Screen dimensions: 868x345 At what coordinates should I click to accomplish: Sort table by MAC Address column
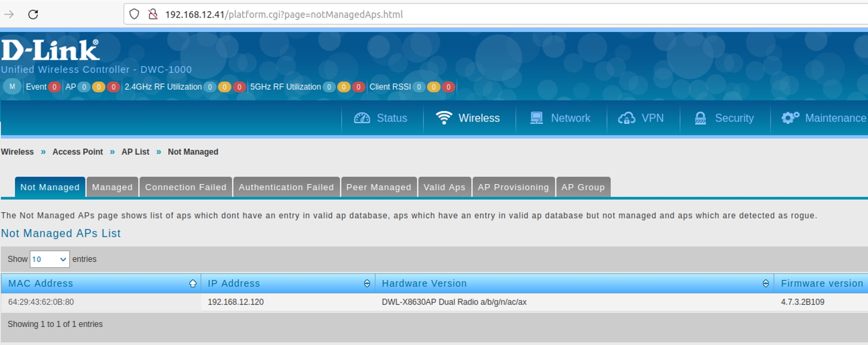(x=41, y=283)
